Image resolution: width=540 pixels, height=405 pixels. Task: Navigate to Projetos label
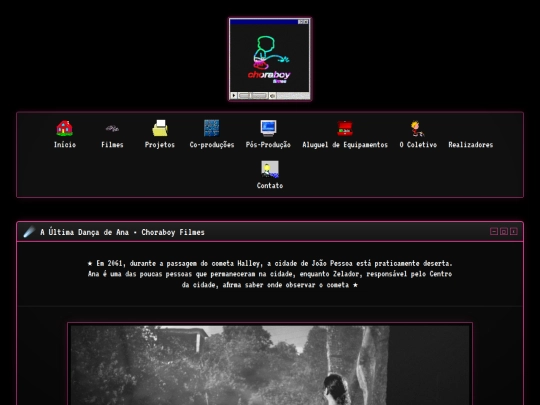pyautogui.click(x=160, y=145)
